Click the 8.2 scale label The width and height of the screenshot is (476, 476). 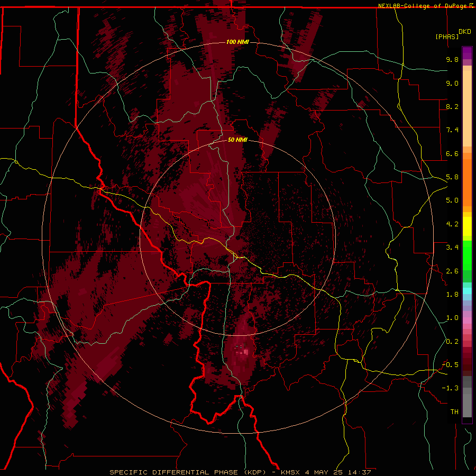coord(452,106)
